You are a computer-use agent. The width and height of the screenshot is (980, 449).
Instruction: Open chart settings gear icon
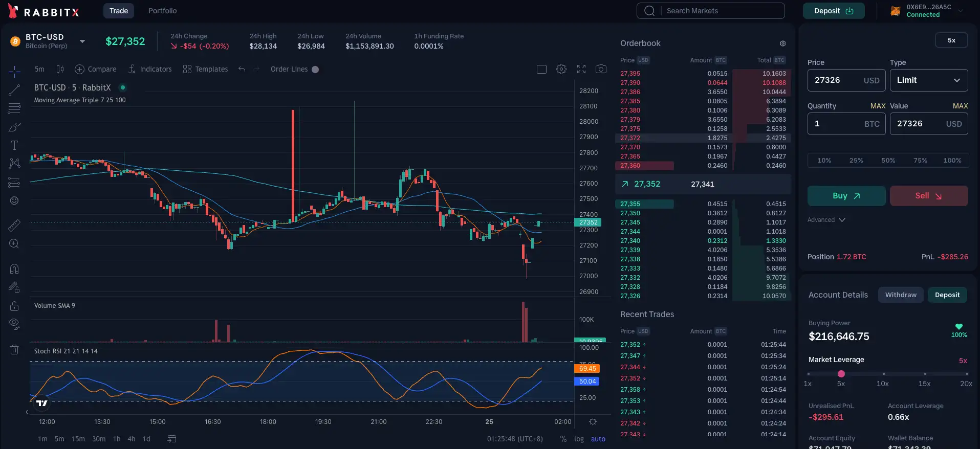561,69
